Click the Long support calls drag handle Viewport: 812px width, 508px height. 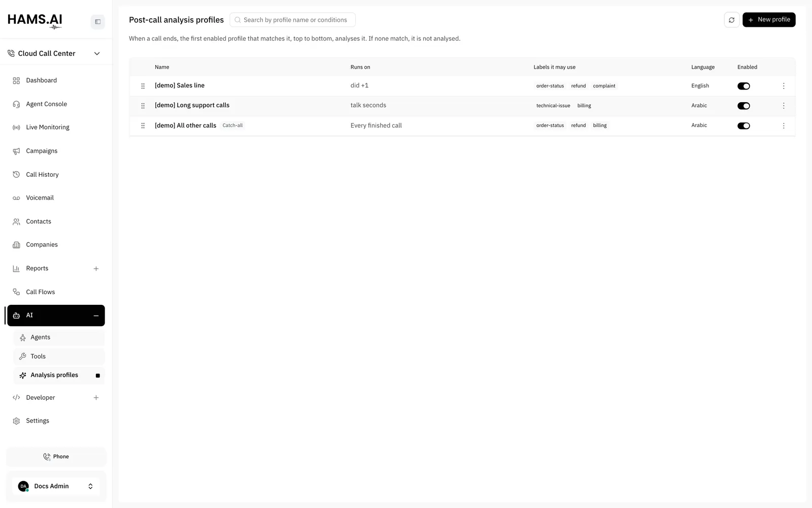pos(143,106)
